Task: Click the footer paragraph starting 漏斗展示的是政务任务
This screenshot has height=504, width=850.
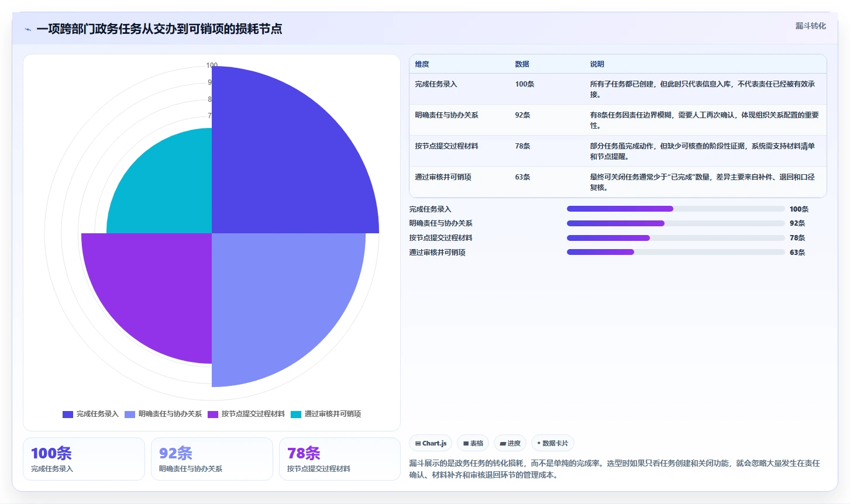Action: pyautogui.click(x=614, y=469)
